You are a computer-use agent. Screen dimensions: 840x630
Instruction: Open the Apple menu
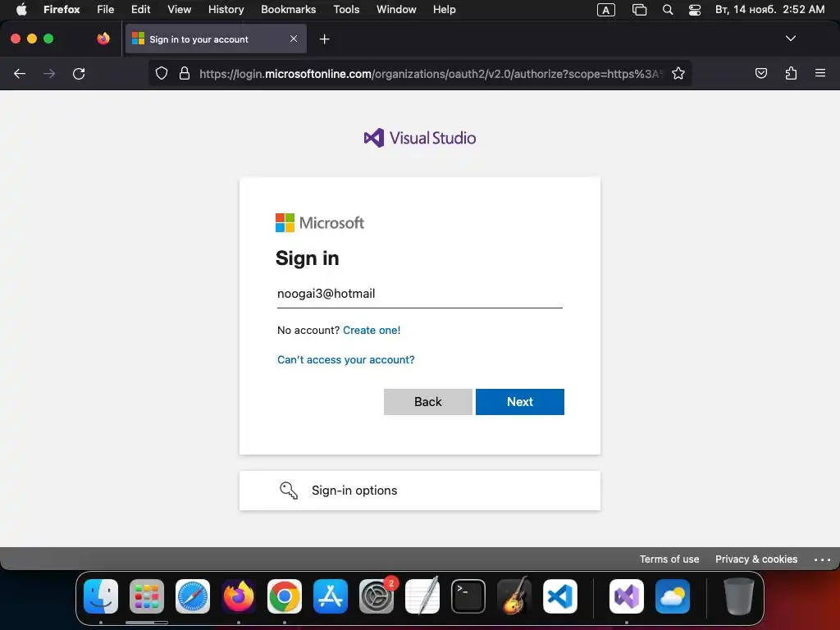click(21, 10)
